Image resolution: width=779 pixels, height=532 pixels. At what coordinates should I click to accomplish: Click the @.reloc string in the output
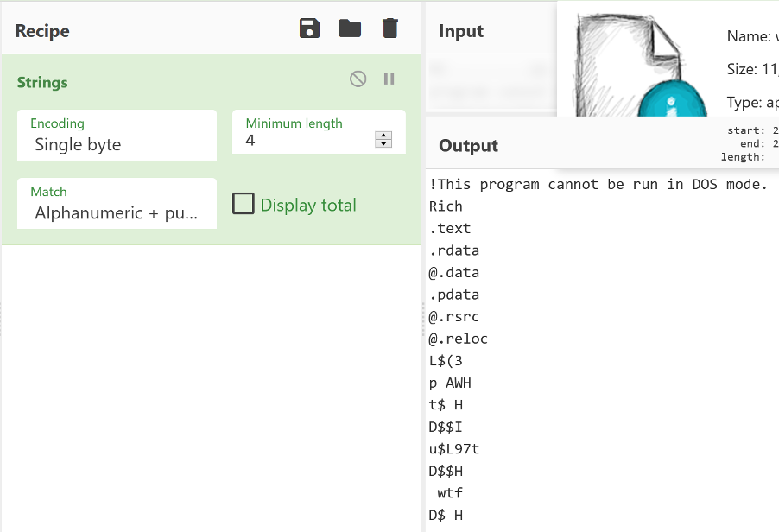tap(458, 339)
